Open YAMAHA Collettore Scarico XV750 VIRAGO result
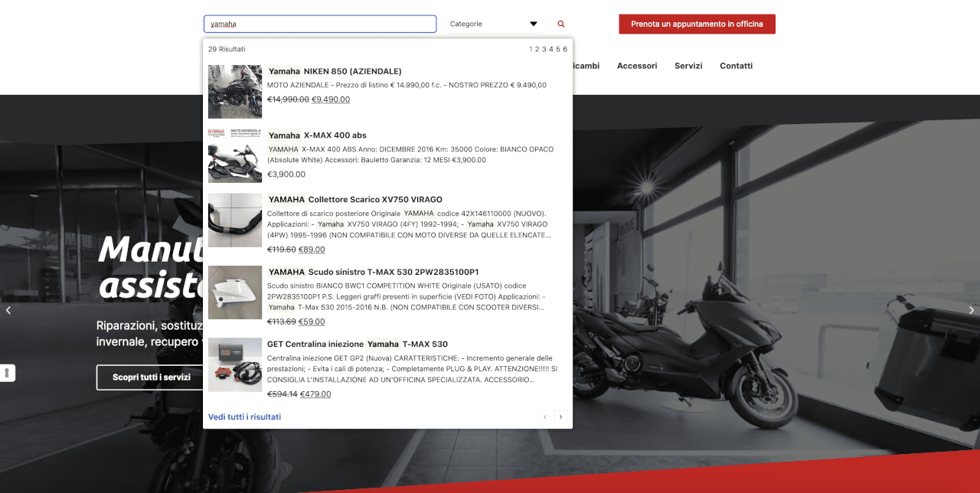 click(354, 200)
